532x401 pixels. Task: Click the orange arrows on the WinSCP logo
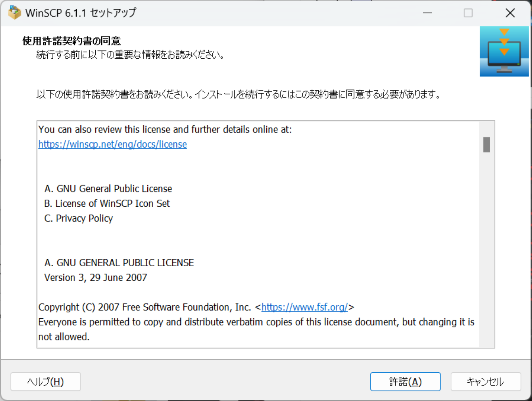(505, 41)
